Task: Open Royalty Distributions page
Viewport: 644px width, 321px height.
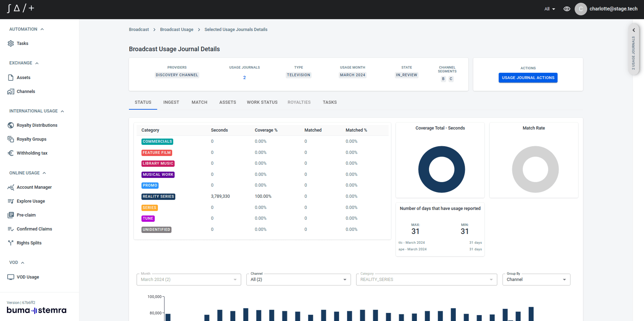Action: pyautogui.click(x=37, y=125)
